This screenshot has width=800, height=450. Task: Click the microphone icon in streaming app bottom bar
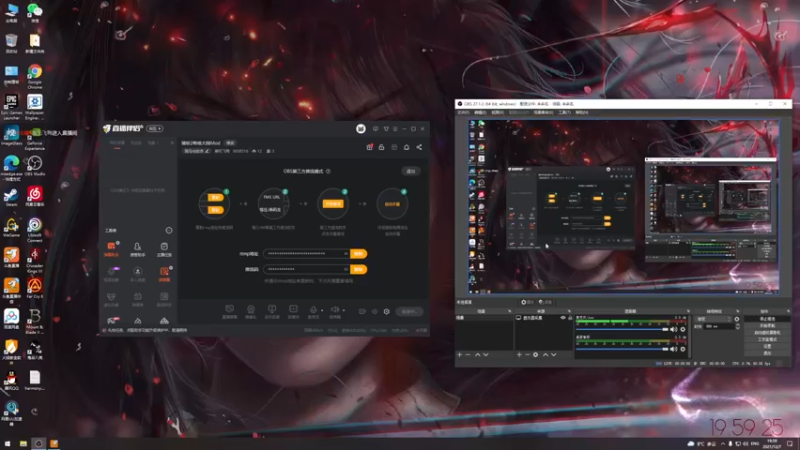(313, 309)
